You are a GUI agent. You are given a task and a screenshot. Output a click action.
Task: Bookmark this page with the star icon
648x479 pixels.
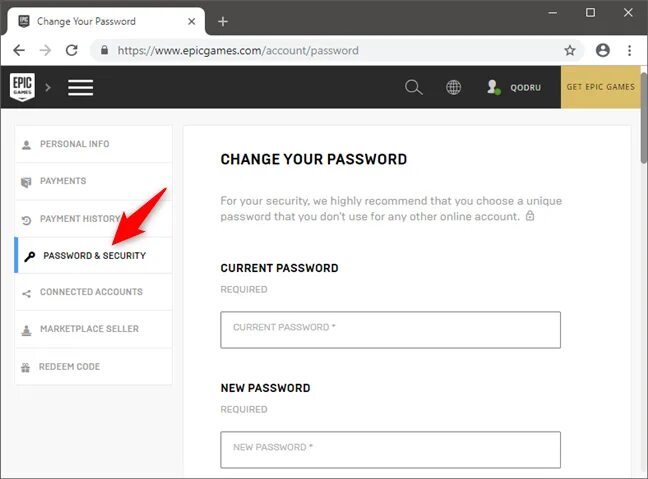click(570, 50)
